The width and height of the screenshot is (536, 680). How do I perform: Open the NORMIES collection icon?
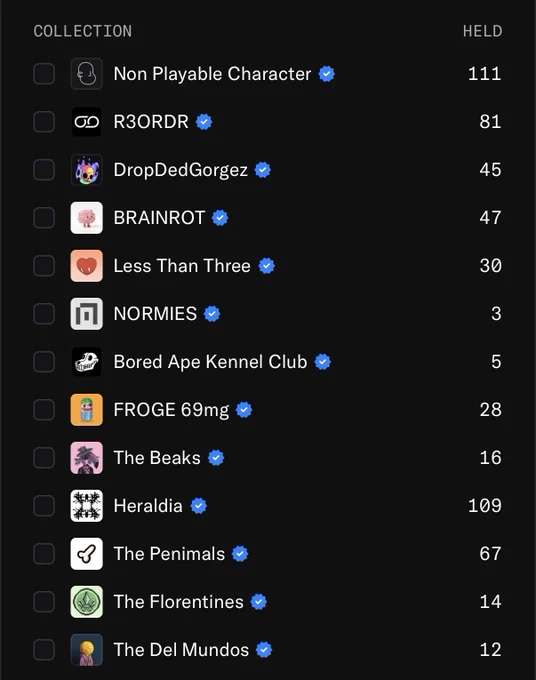87,314
